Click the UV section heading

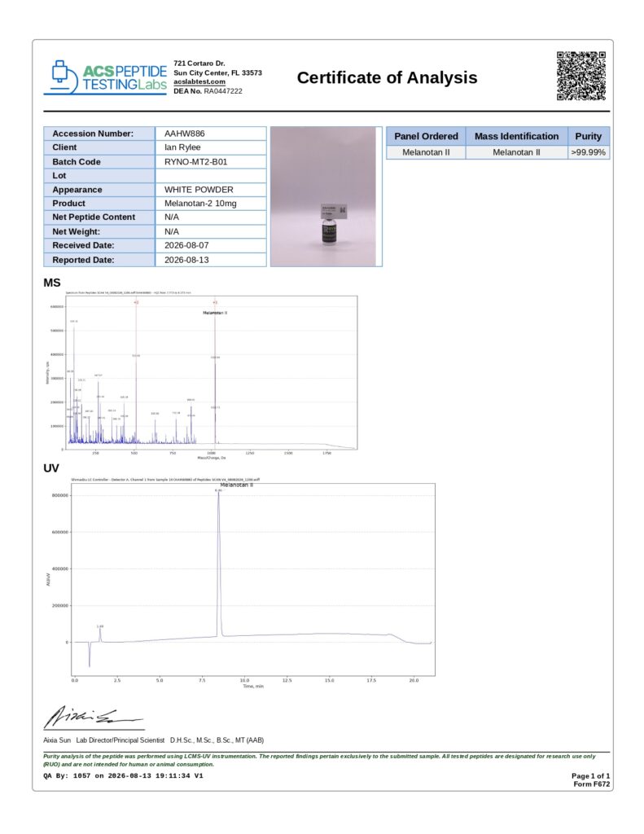pos(51,468)
